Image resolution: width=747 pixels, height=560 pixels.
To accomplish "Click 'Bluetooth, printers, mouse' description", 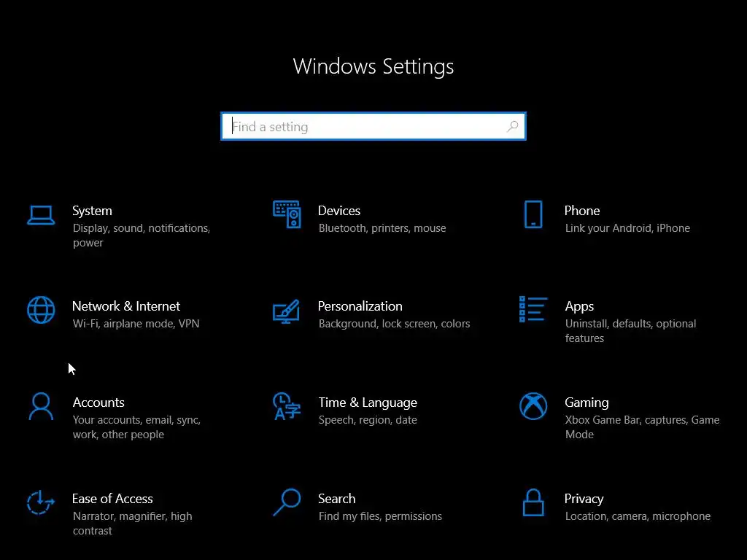I will [x=382, y=228].
